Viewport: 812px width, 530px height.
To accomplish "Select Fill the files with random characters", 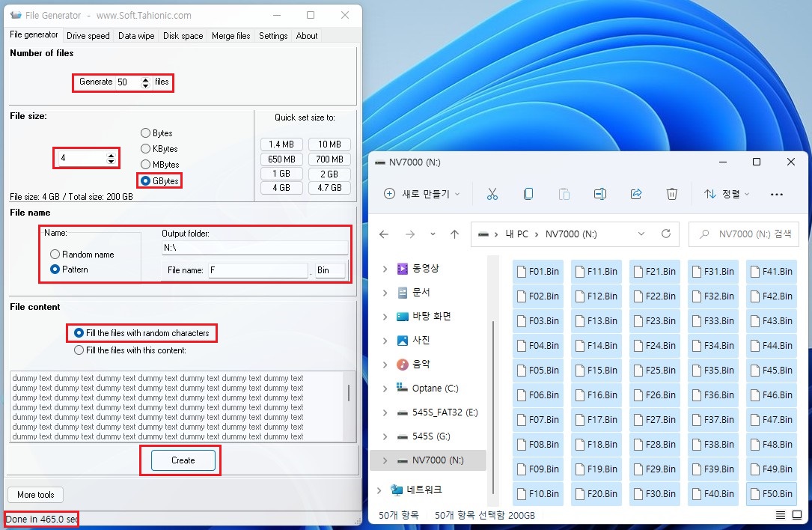I will (x=141, y=333).
